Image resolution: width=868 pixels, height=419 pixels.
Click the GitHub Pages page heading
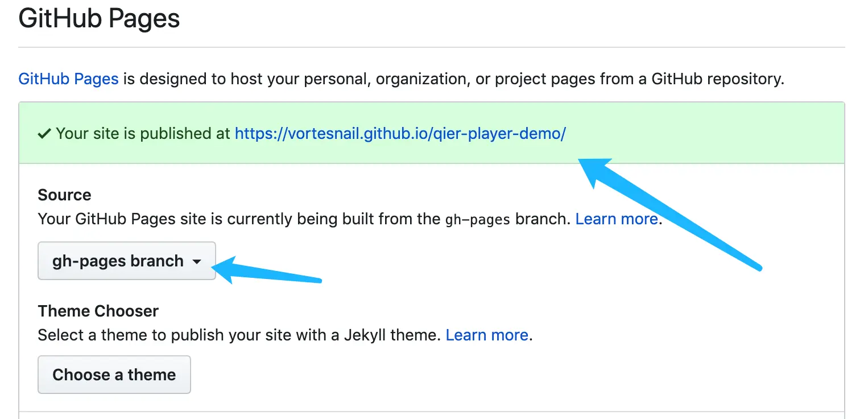pyautogui.click(x=99, y=19)
